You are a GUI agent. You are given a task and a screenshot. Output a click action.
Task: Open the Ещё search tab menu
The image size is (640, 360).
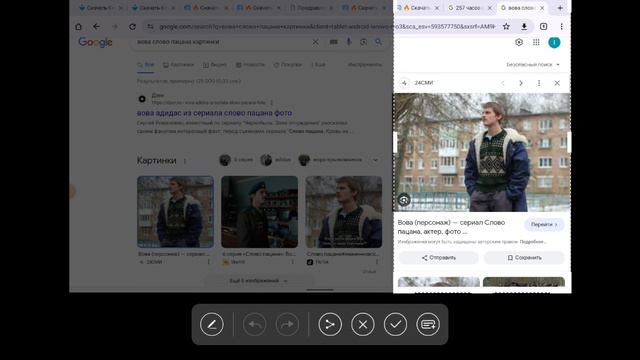318,65
